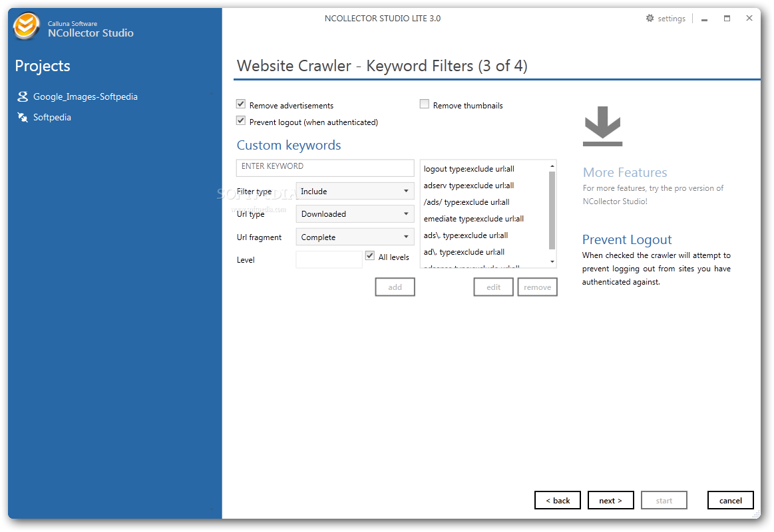
Task: Close the NCollector Studio window
Action: tap(749, 18)
